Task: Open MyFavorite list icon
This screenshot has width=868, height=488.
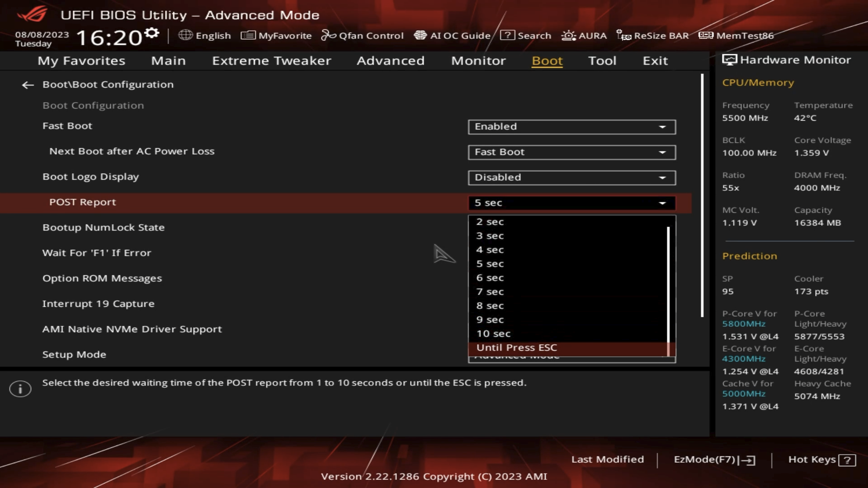Action: [x=248, y=35]
